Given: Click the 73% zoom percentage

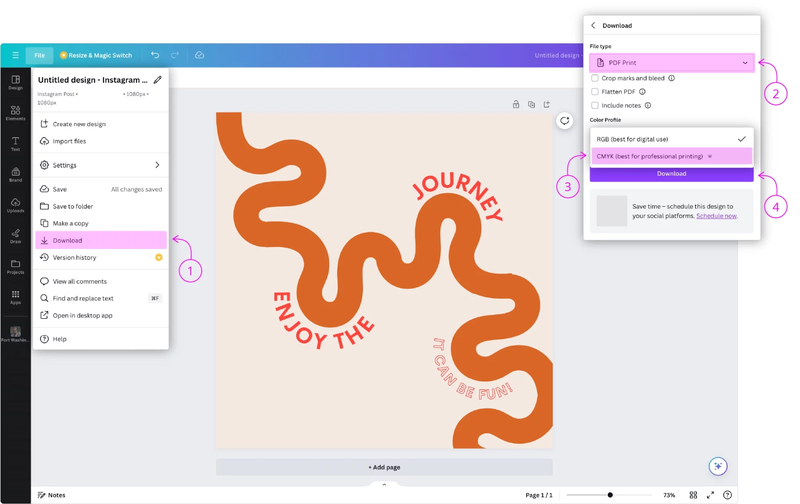Looking at the screenshot, I should point(669,495).
